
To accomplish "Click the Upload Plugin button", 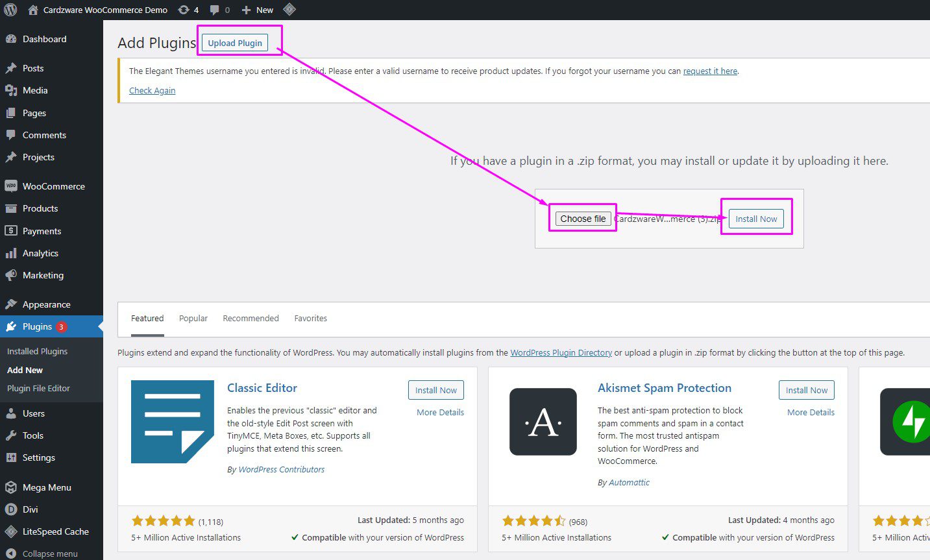I will (234, 42).
